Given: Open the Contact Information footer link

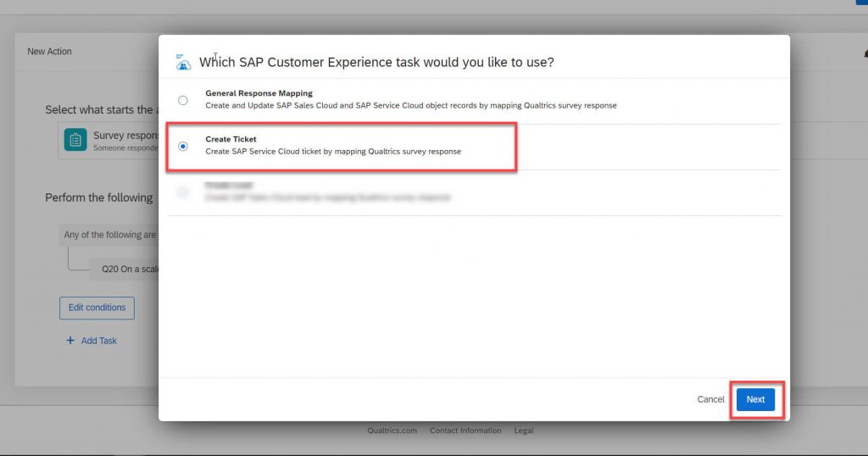Looking at the screenshot, I should pyautogui.click(x=465, y=431).
